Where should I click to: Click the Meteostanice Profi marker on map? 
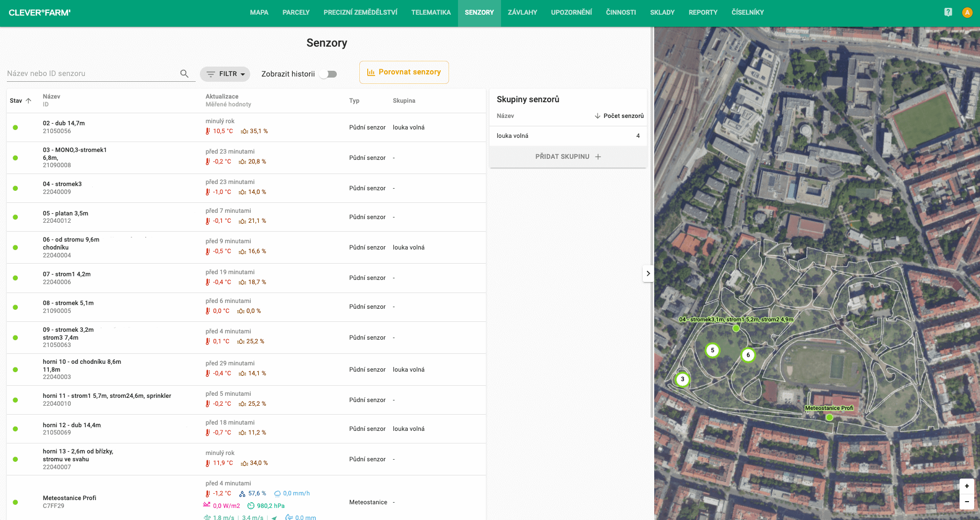point(829,417)
